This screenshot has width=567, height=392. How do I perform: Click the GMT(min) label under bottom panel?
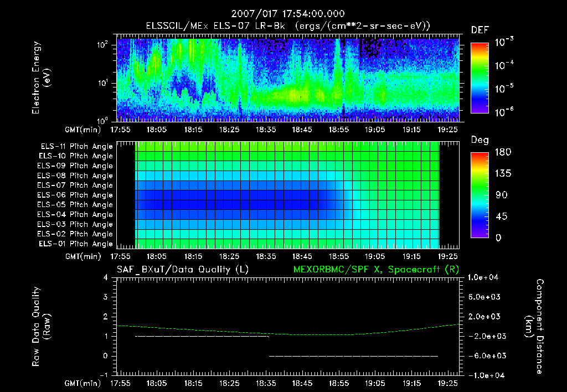click(x=83, y=383)
